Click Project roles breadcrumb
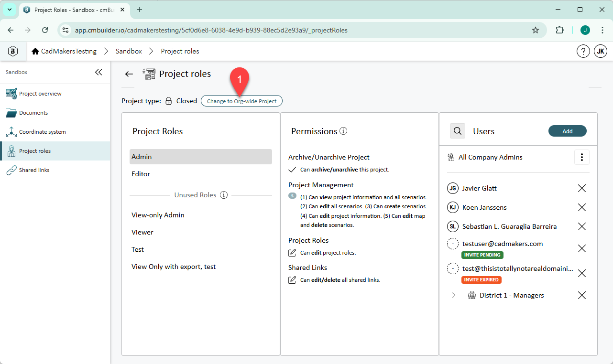 click(x=180, y=51)
